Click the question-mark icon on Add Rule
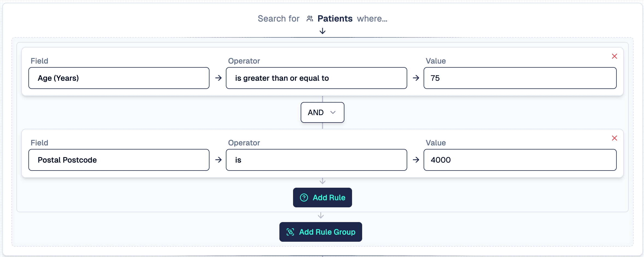Viewport: 644px width, 257px height. click(304, 198)
